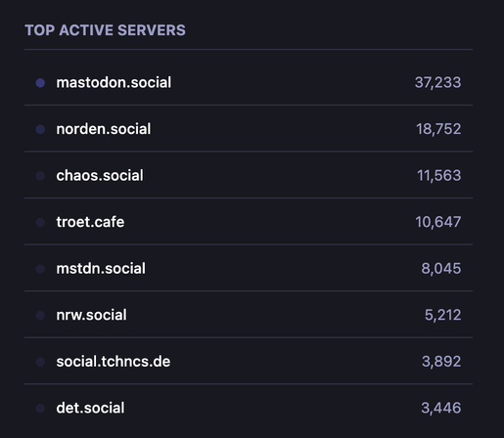Open the det.social server link

point(90,408)
